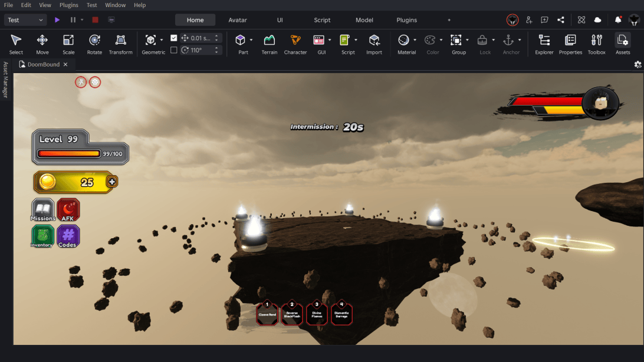Click the Level 99 XP progress bar

[68, 153]
